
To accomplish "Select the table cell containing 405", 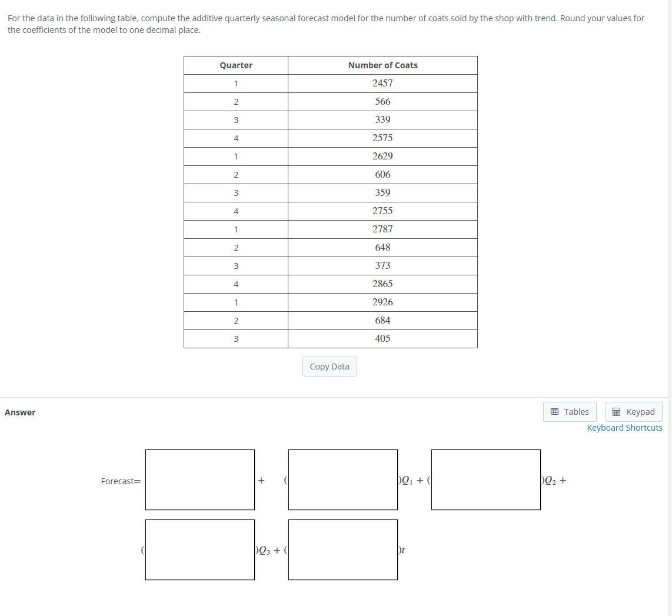I will [x=382, y=338].
